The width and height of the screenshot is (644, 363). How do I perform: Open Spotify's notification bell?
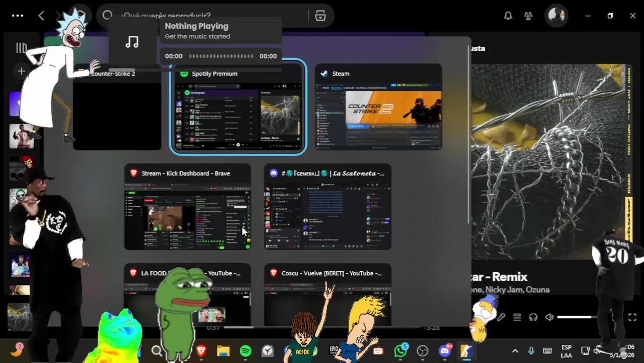(508, 16)
